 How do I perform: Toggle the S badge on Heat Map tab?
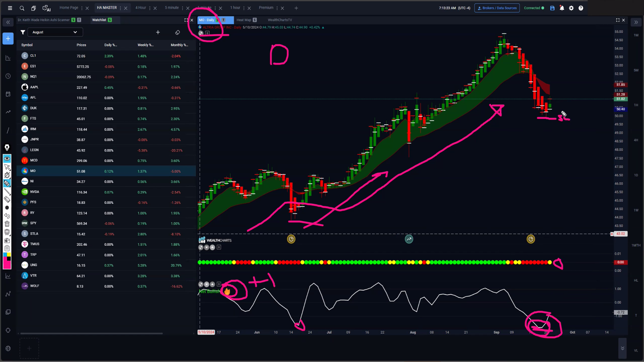(255, 20)
